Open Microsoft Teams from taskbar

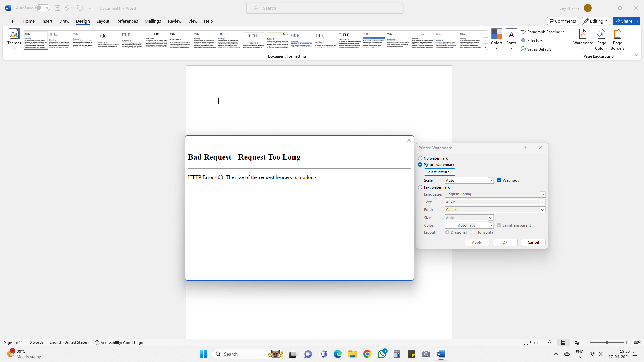click(324, 354)
